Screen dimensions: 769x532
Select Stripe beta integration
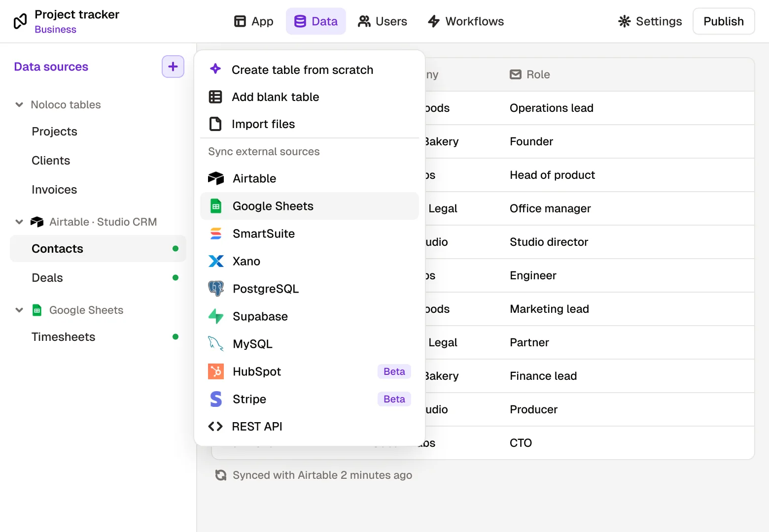click(310, 399)
